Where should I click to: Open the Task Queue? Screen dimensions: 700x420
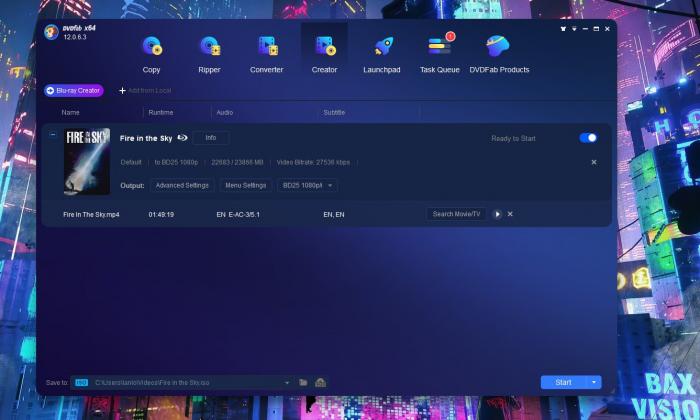[440, 54]
